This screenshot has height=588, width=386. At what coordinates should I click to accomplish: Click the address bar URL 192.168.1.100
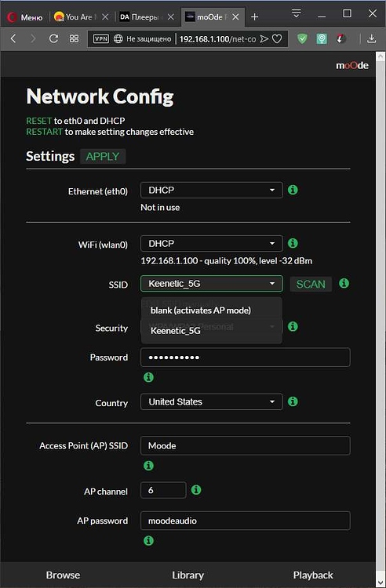pos(217,38)
